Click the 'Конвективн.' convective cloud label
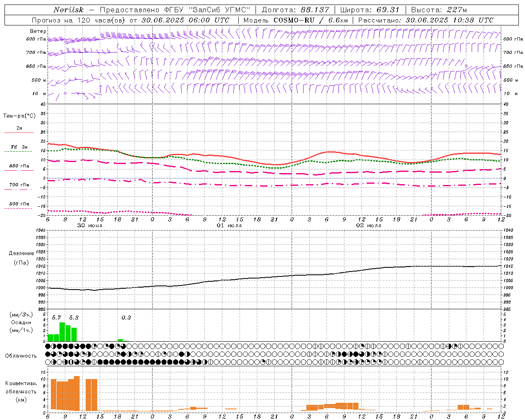525x420 pixels. pos(21,383)
